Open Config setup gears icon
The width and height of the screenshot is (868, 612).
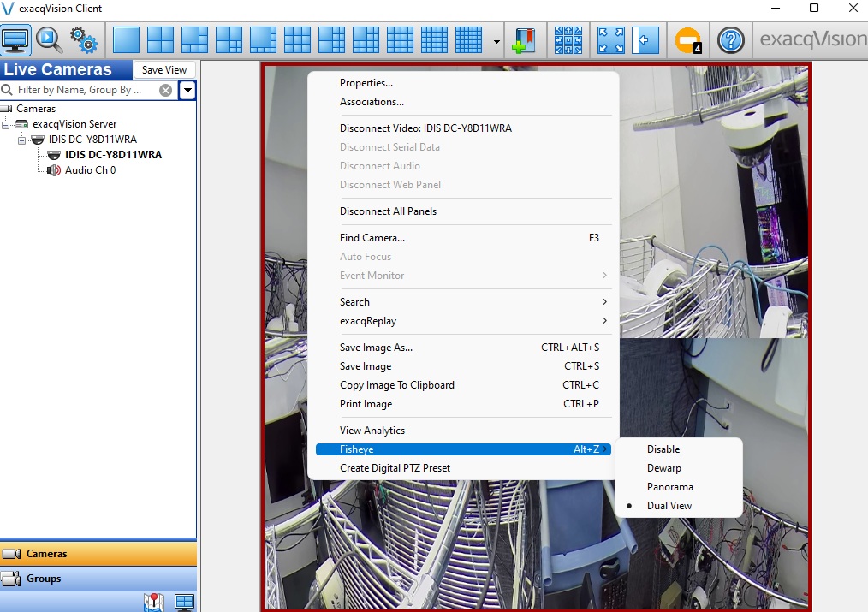(84, 40)
